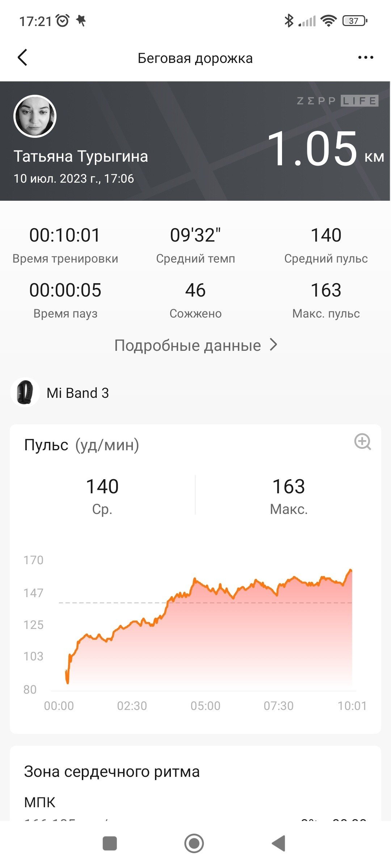Tap the Android back triangle button
391x868 pixels.
coord(278,843)
